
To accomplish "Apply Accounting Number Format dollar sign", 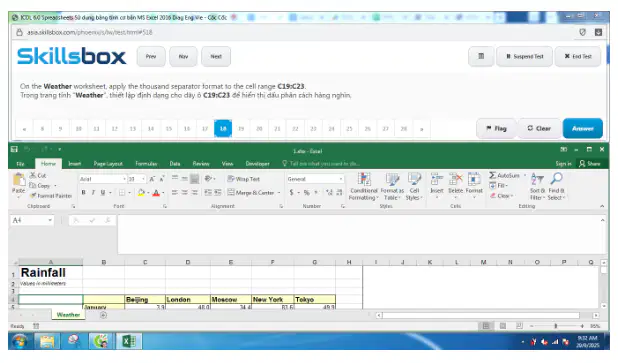I will pyautogui.click(x=292, y=192).
